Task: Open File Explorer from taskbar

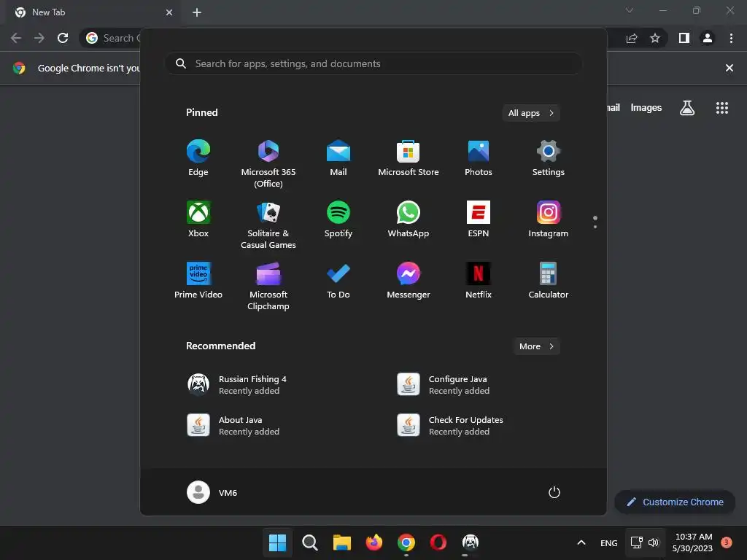Action: pos(341,542)
